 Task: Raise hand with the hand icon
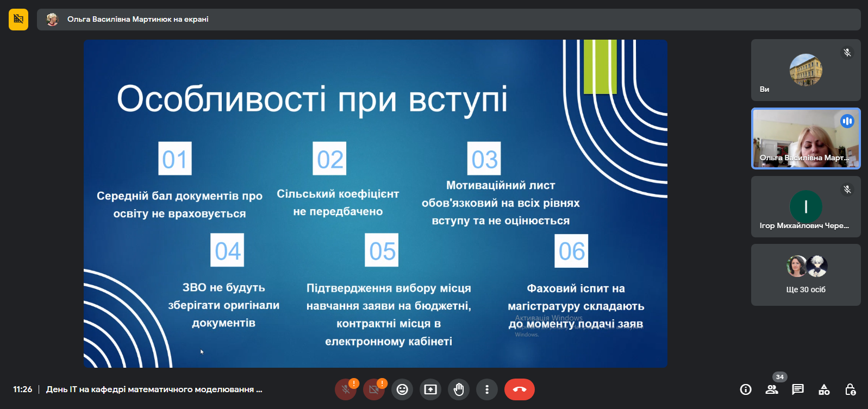coord(459,389)
